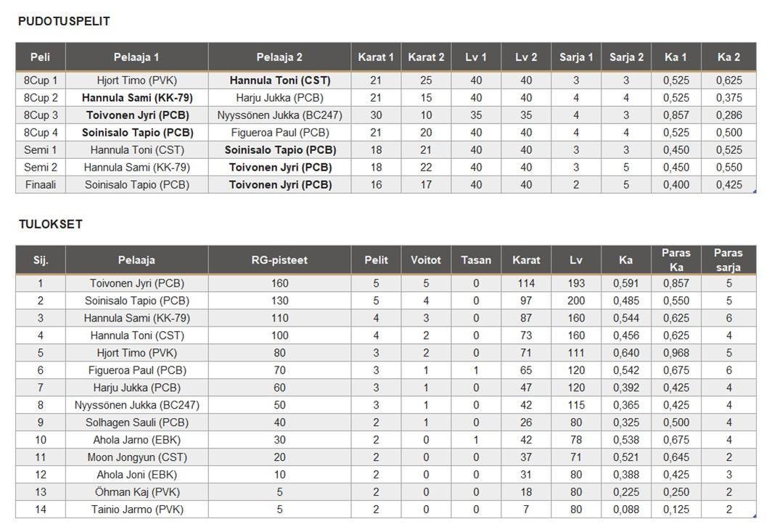Click player Solhagen Sauli (PCB)
772x532 pixels.
point(136,422)
